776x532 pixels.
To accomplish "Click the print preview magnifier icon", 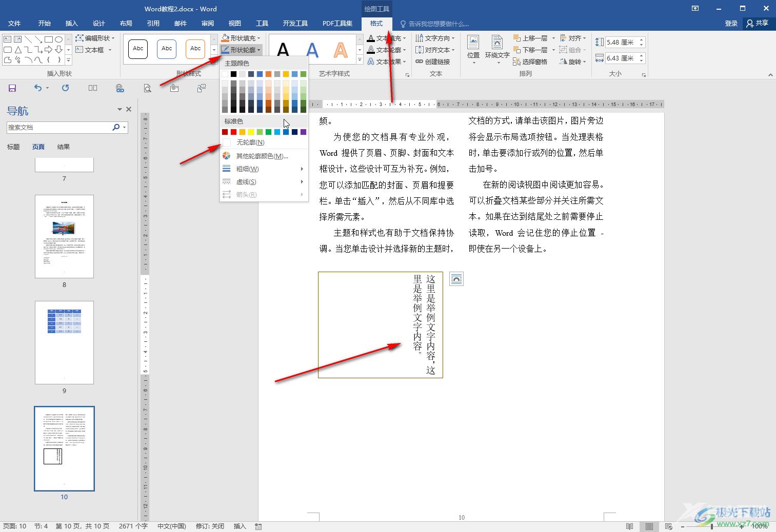I will click(147, 88).
